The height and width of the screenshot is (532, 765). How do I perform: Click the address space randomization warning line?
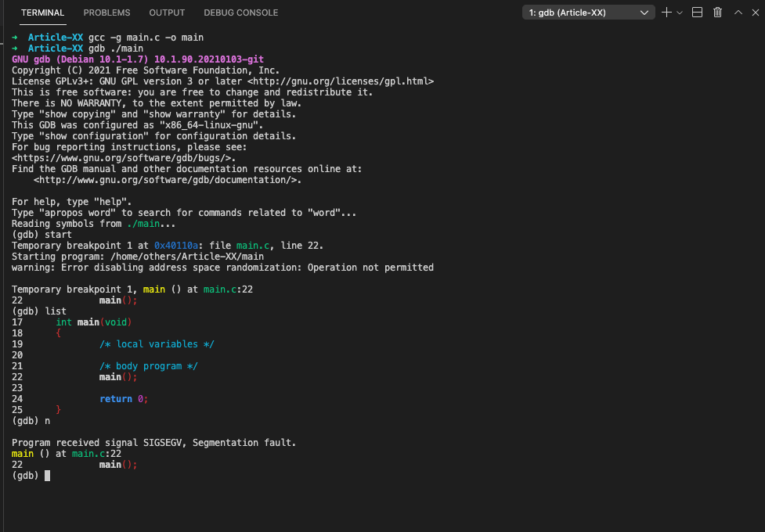tap(222, 268)
